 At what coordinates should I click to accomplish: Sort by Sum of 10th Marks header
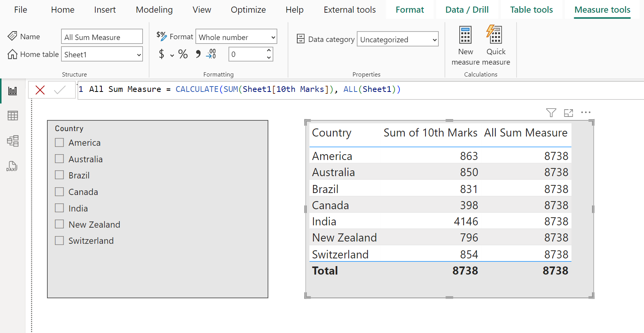430,133
